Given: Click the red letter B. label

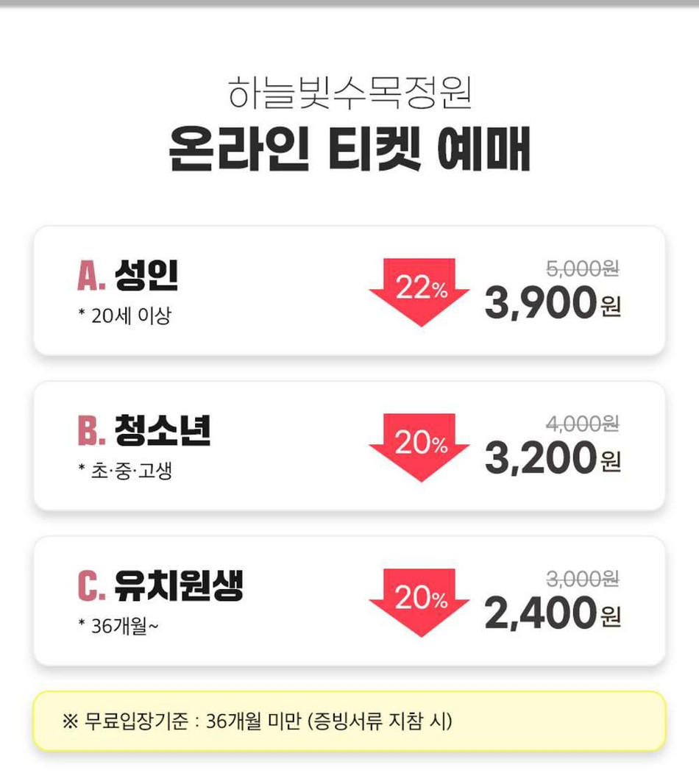Looking at the screenshot, I should 91,430.
